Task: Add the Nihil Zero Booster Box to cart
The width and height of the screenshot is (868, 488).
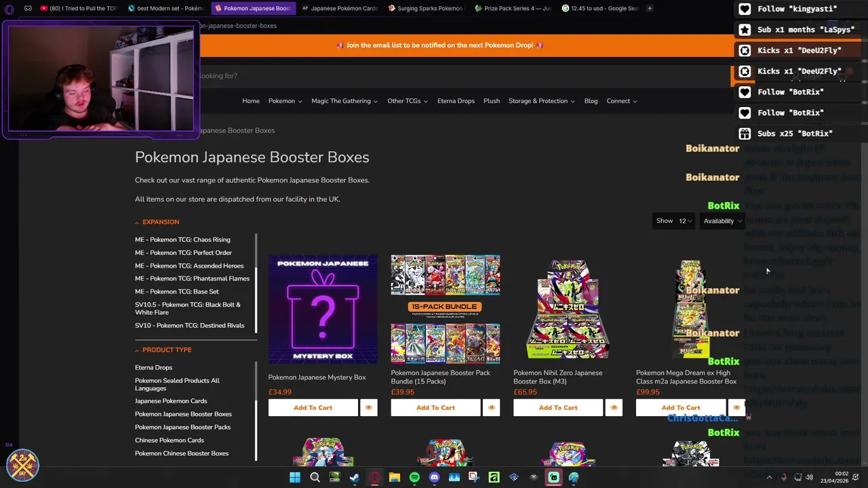Action: (558, 408)
